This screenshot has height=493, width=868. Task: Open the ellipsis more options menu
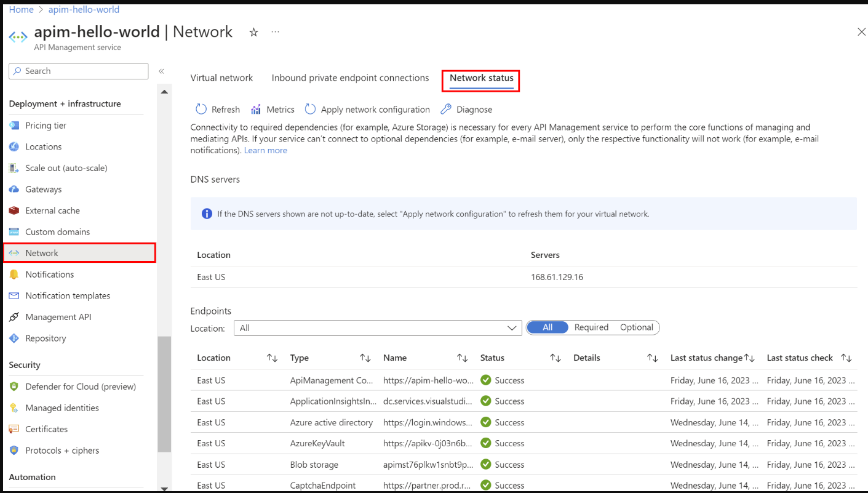click(x=275, y=31)
